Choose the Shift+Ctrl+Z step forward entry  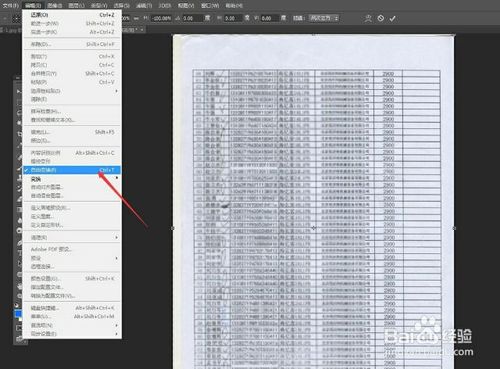click(72, 23)
